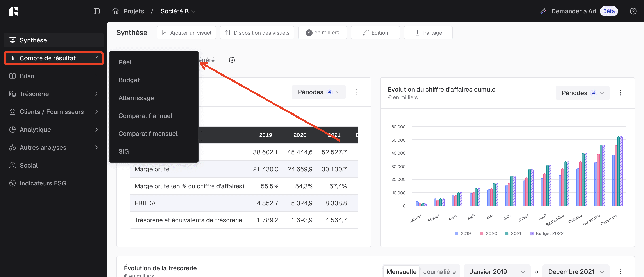The width and height of the screenshot is (644, 277).
Task: Go to Projets breadcrumb link
Action: click(134, 11)
